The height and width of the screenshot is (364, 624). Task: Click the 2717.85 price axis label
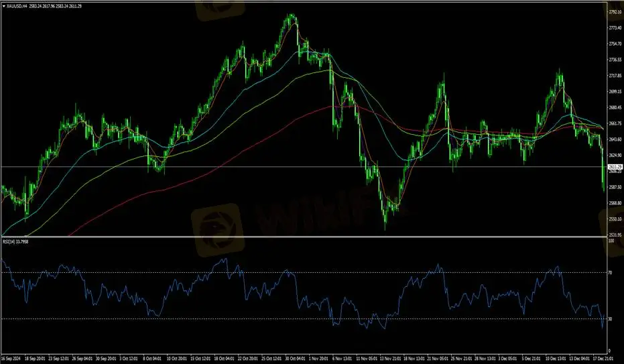coord(615,76)
